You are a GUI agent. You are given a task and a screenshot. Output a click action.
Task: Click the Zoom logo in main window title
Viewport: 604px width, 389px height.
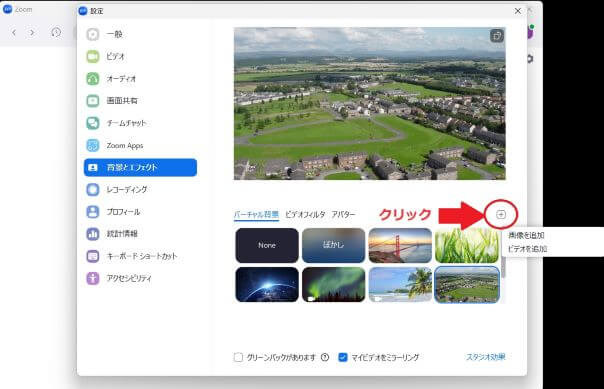click(7, 9)
